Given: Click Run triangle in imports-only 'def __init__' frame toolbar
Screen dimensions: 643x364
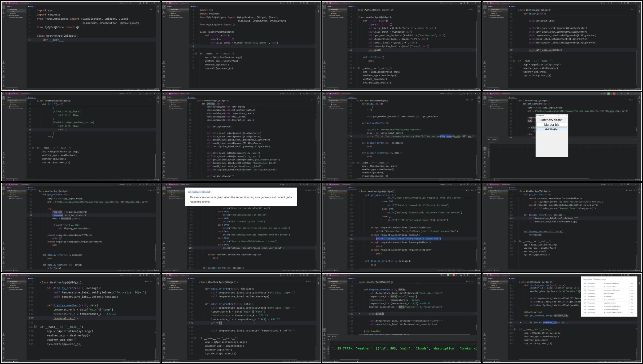Looking at the screenshot, I should coord(127,3).
